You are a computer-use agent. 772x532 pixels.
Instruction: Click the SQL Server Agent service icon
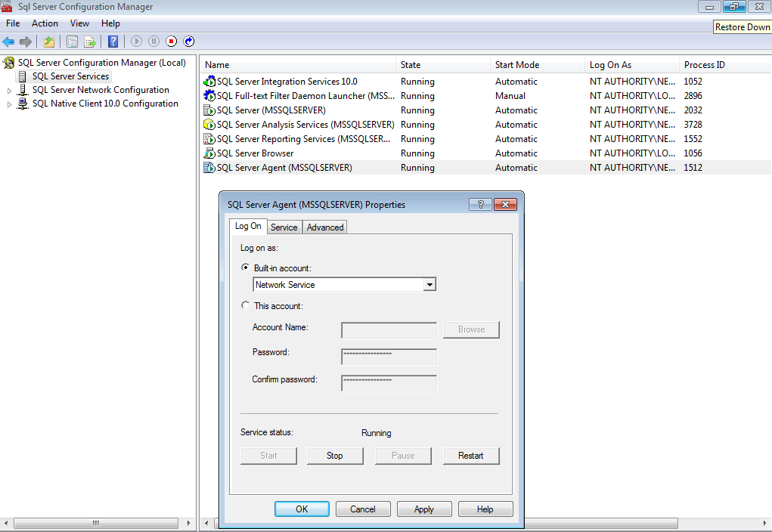point(209,167)
